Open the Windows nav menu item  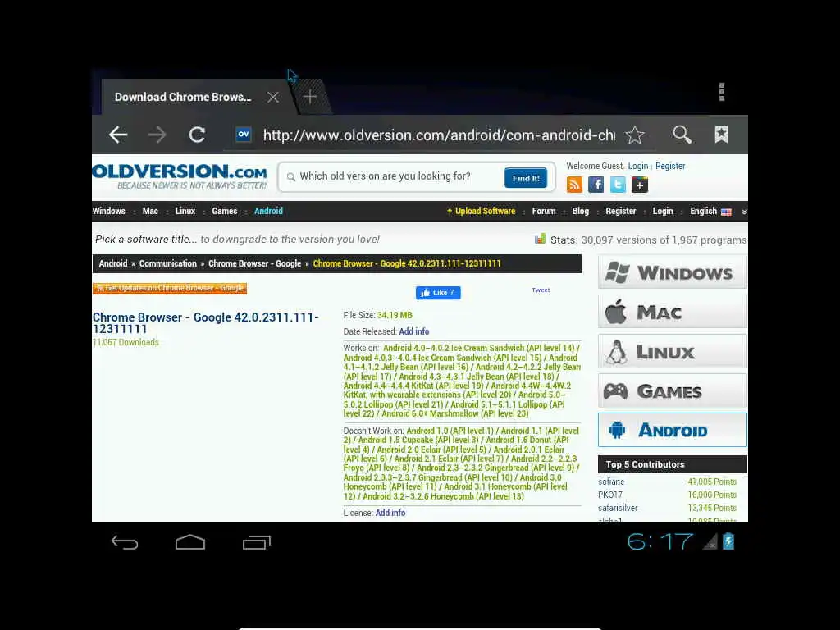109,211
